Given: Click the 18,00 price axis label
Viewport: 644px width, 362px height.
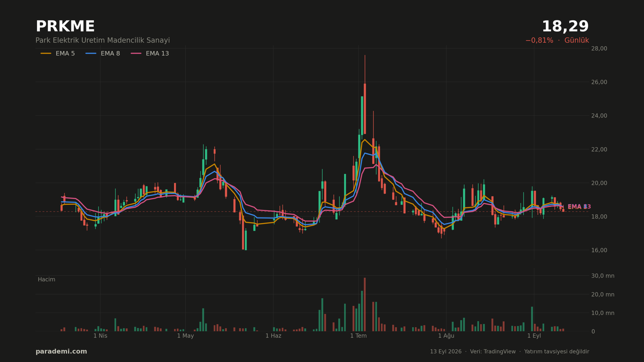Looking at the screenshot, I should pos(599,217).
